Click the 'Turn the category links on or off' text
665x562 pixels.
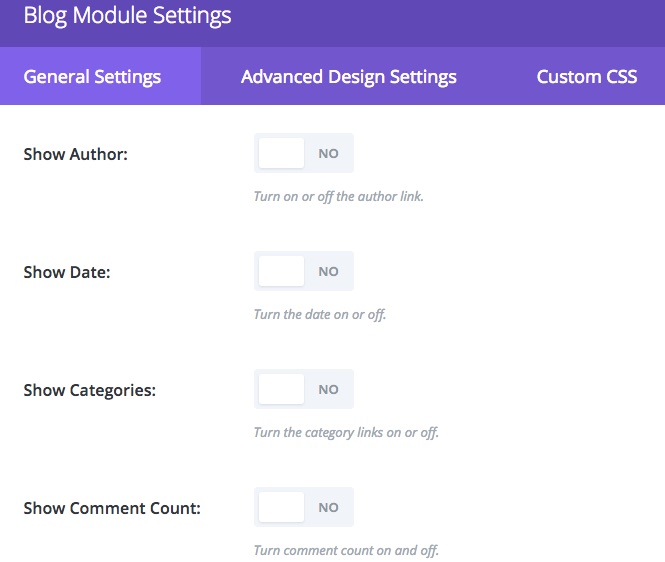coord(346,433)
